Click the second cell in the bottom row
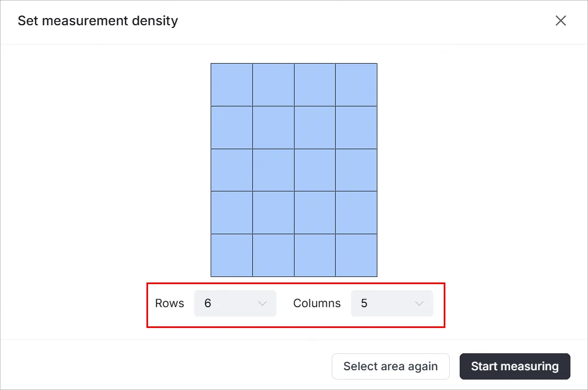The image size is (588, 390). tap(273, 256)
